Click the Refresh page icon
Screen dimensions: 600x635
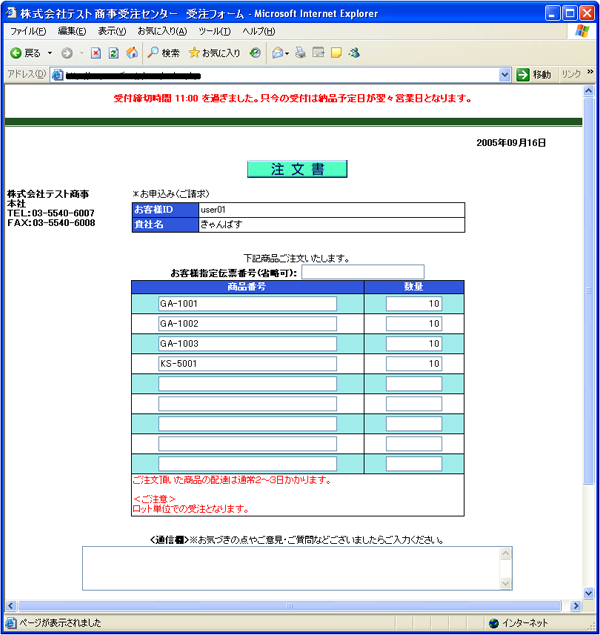114,52
